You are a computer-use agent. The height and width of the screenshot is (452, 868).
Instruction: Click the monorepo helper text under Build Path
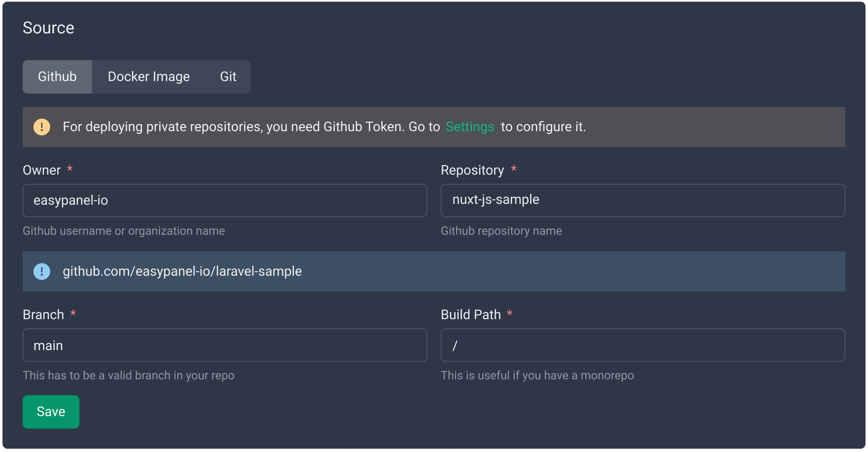tap(537, 375)
